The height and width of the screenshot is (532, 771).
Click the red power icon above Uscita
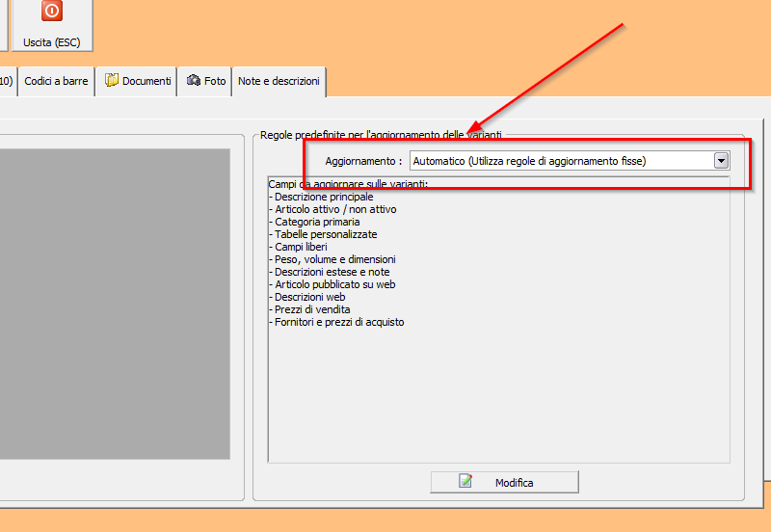point(52,11)
